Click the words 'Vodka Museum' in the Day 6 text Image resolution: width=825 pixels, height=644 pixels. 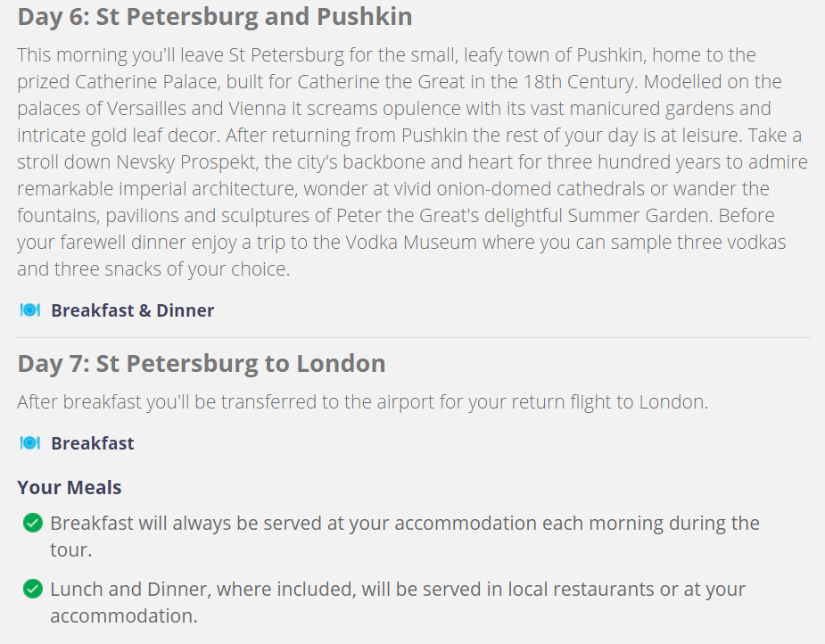(411, 243)
